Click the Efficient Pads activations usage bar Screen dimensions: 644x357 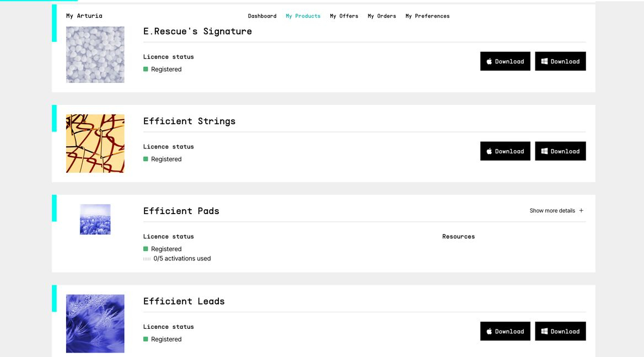tap(147, 259)
